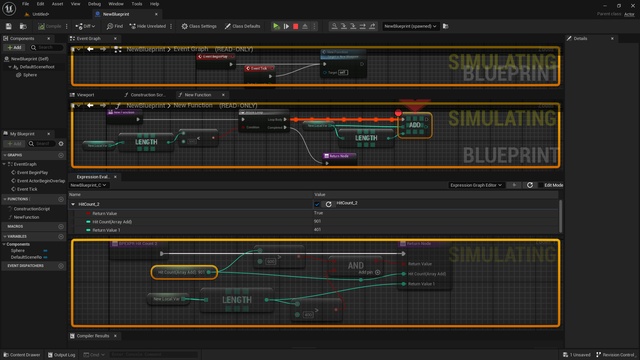Click the green Resume play button
Screen dimensions: 640x360
pyautogui.click(x=276, y=26)
